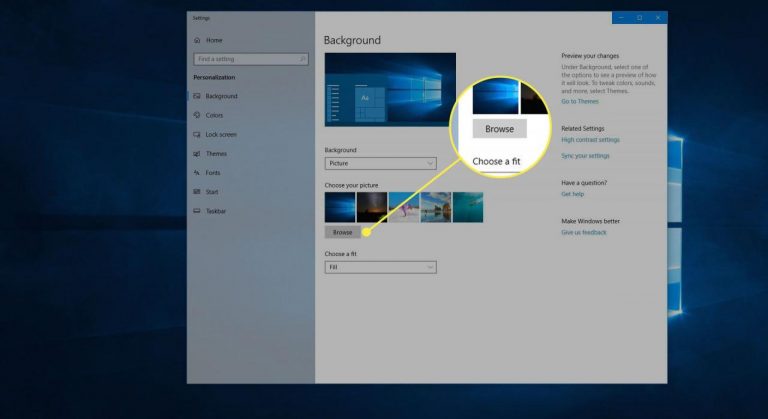Click the Lock screen icon
This screenshot has width=768, height=419.
tap(197, 134)
